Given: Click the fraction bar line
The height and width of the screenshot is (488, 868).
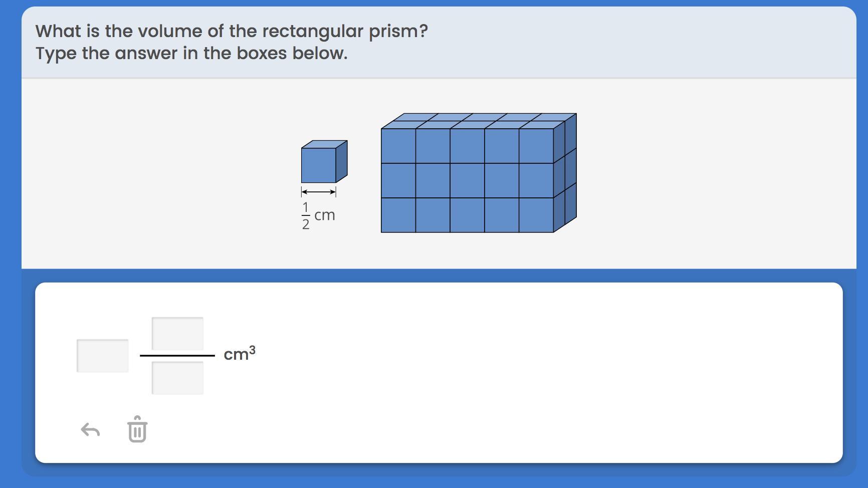Looking at the screenshot, I should pyautogui.click(x=177, y=356).
